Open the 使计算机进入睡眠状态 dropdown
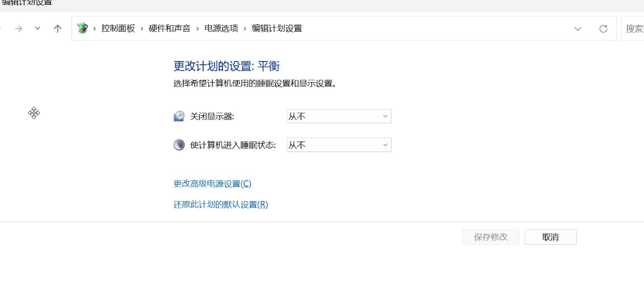This screenshot has width=644, height=291. point(339,145)
